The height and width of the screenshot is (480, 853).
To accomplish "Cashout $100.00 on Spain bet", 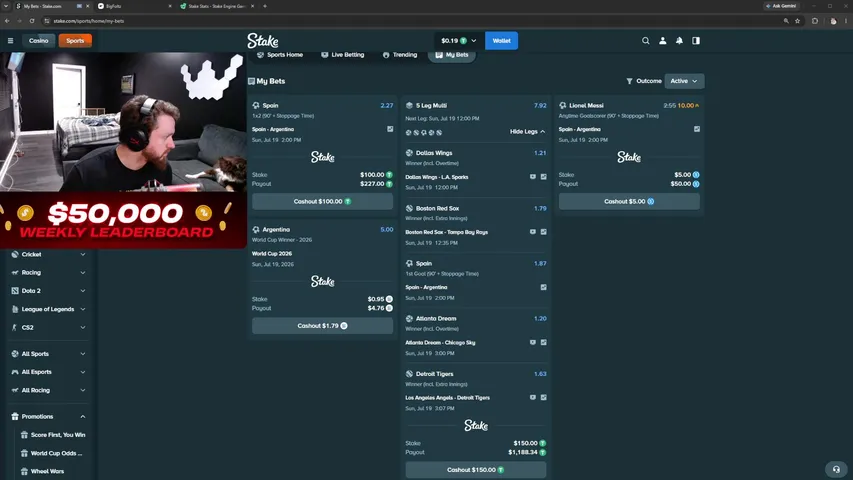I will pyautogui.click(x=322, y=201).
